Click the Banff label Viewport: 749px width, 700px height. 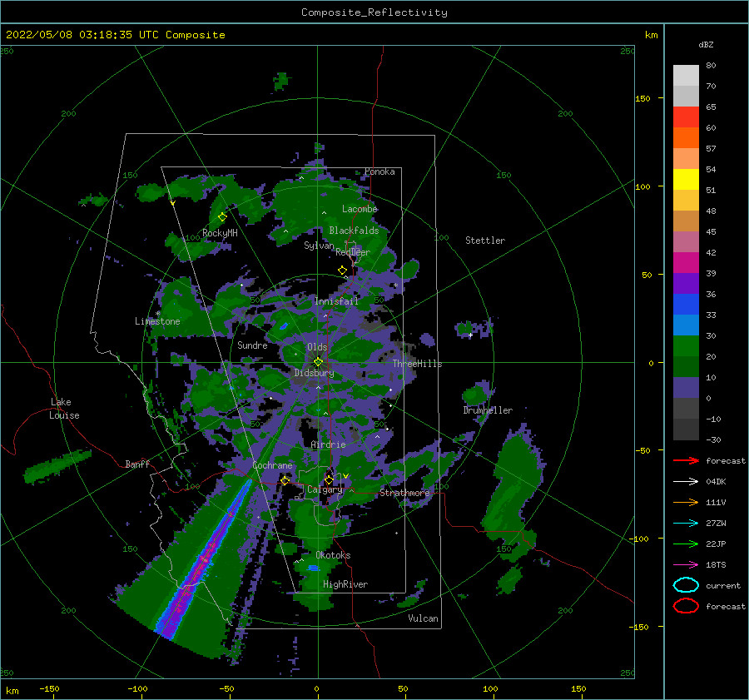coord(137,464)
